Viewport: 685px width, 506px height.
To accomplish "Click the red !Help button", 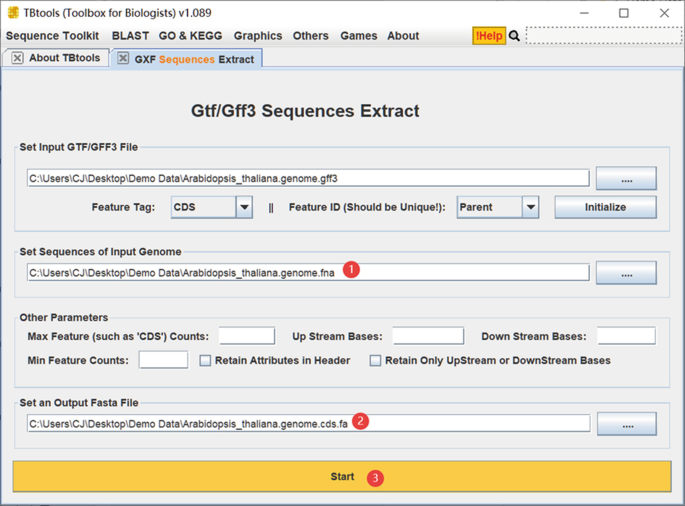I will click(x=489, y=36).
